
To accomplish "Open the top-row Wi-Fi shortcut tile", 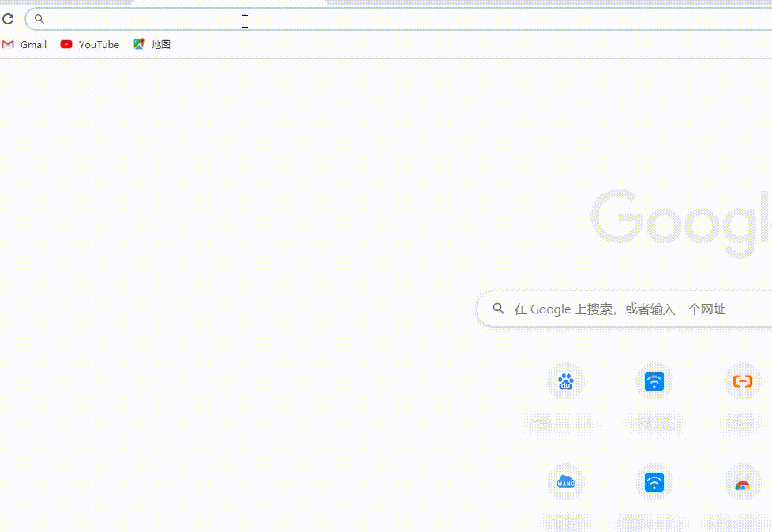I will pyautogui.click(x=654, y=382).
